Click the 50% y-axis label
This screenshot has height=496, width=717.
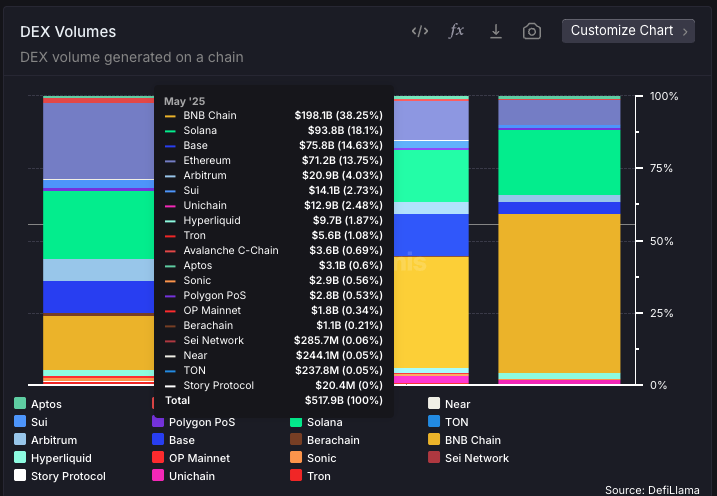pos(661,241)
